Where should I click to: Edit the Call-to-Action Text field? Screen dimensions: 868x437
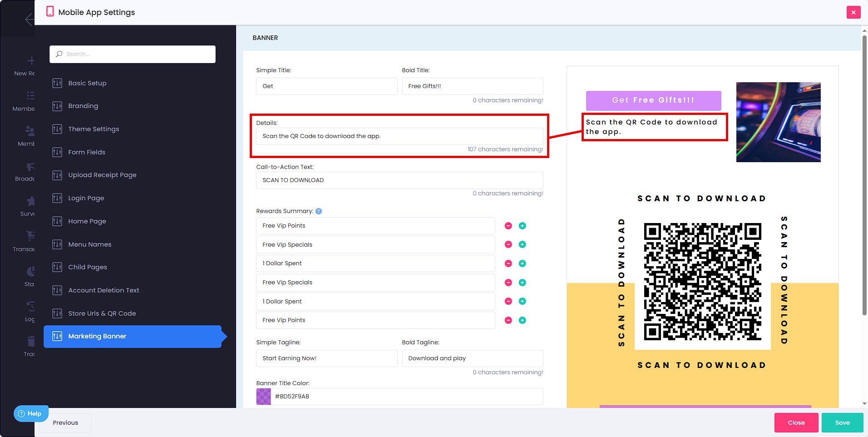point(399,180)
